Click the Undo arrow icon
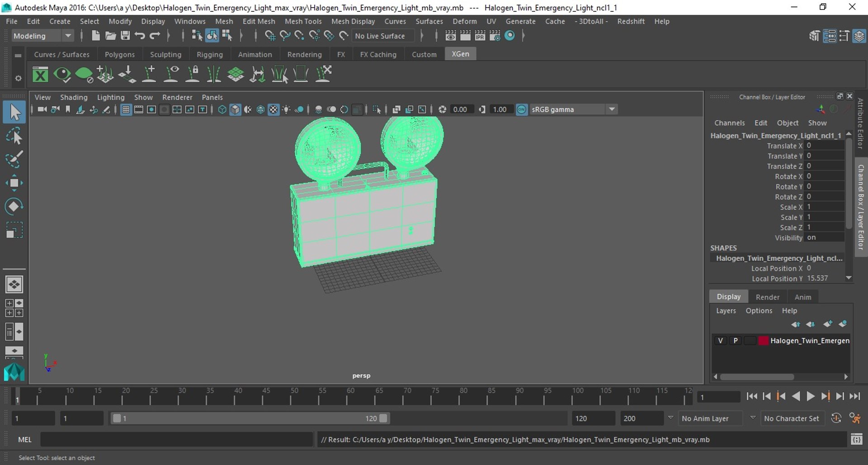 [140, 36]
